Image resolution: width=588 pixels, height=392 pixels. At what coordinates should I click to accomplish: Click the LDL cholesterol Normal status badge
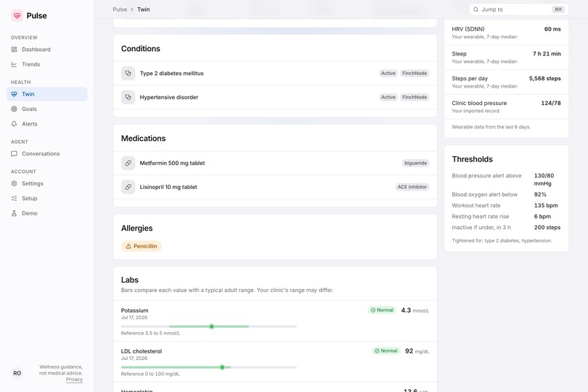pos(386,351)
